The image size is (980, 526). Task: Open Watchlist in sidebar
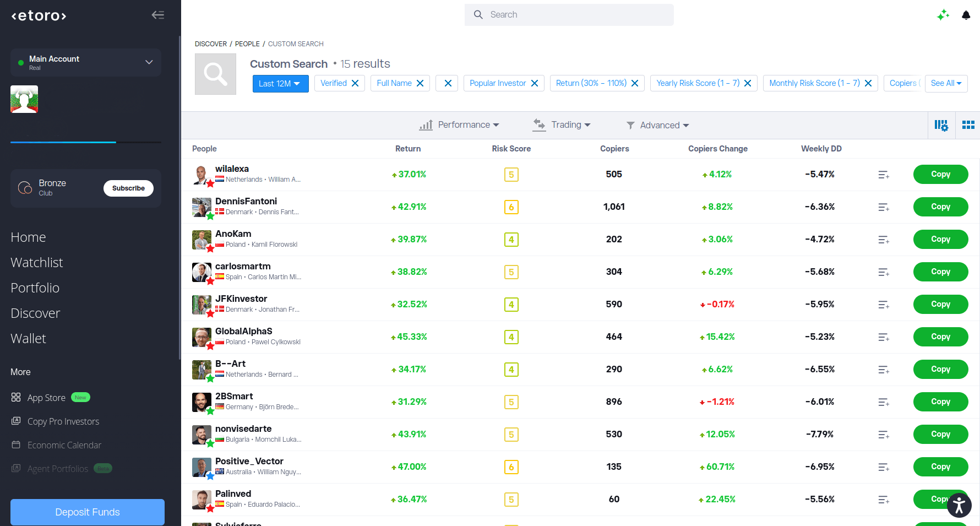(x=37, y=263)
